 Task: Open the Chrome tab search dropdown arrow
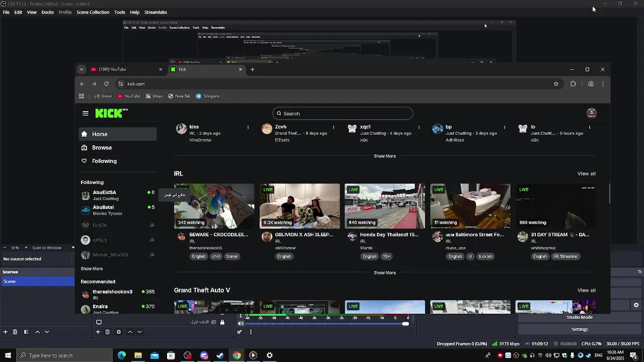[x=81, y=69]
